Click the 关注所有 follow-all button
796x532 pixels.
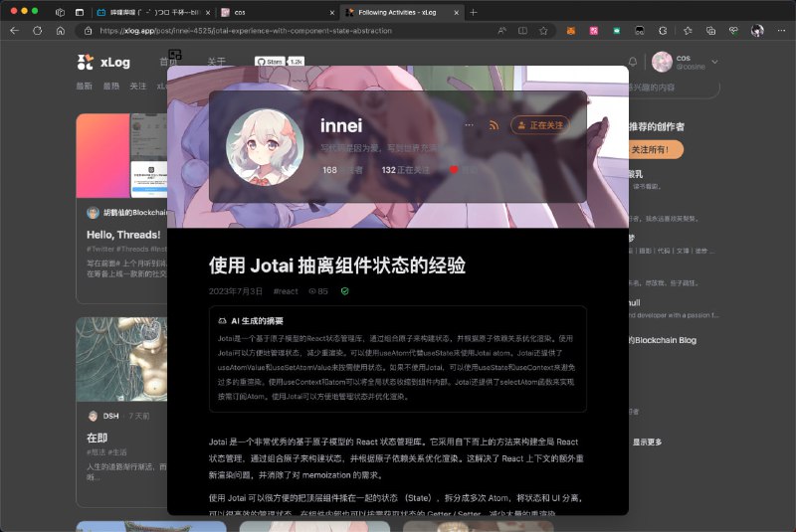pyautogui.click(x=656, y=148)
